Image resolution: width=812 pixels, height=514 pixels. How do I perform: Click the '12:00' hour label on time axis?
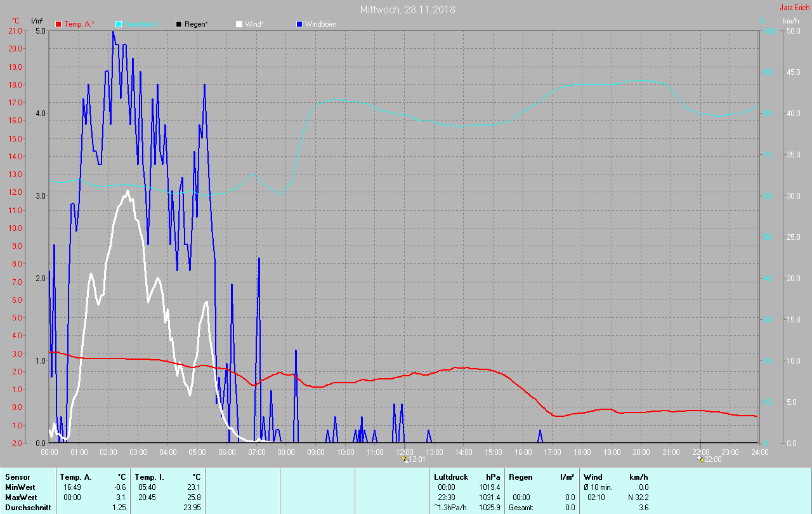(x=405, y=452)
